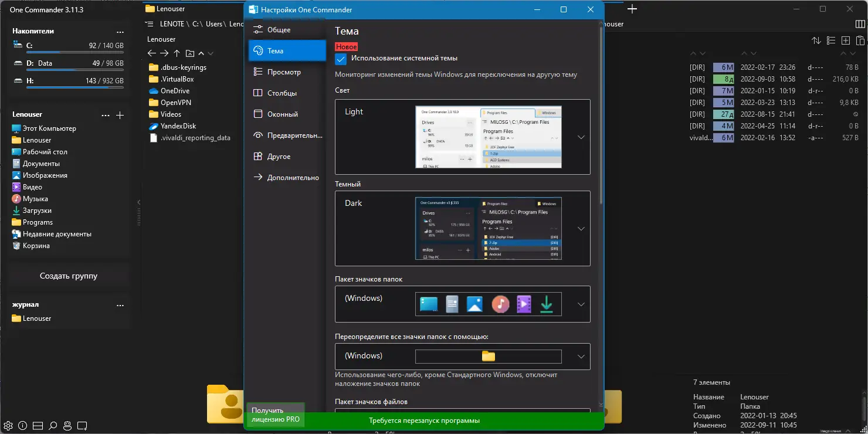Image resolution: width=868 pixels, height=434 pixels.
Task: Select the .vivaldi_reporting_data file
Action: [x=189, y=138]
